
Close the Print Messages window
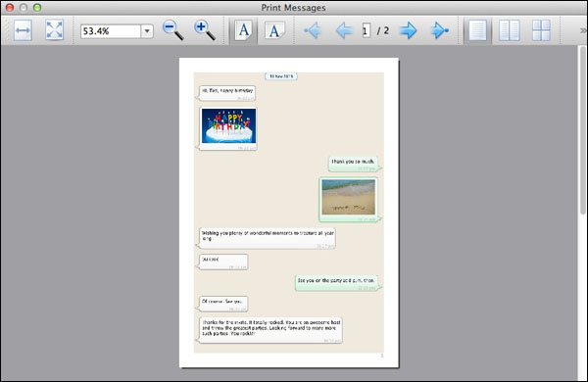[10, 7]
